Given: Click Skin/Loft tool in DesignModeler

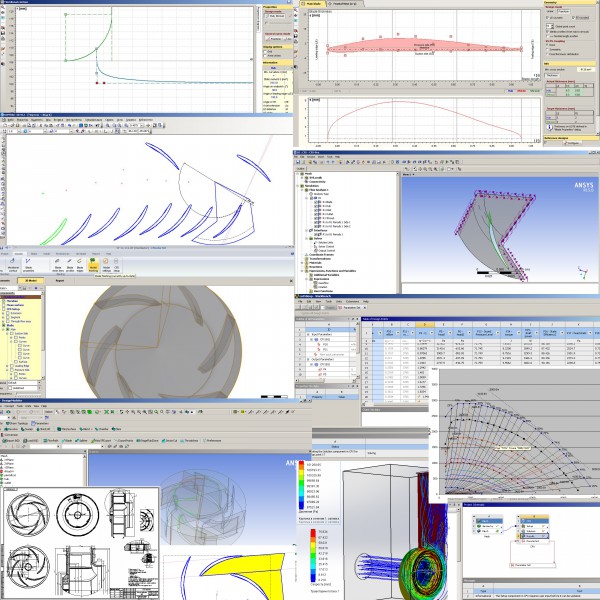Looking at the screenshot, I should [x=44, y=429].
